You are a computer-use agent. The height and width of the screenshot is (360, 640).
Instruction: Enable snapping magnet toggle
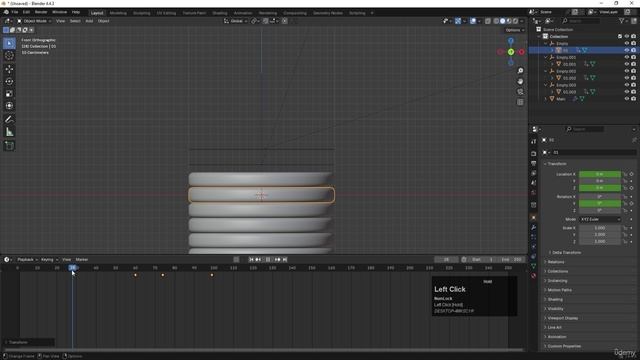266,21
